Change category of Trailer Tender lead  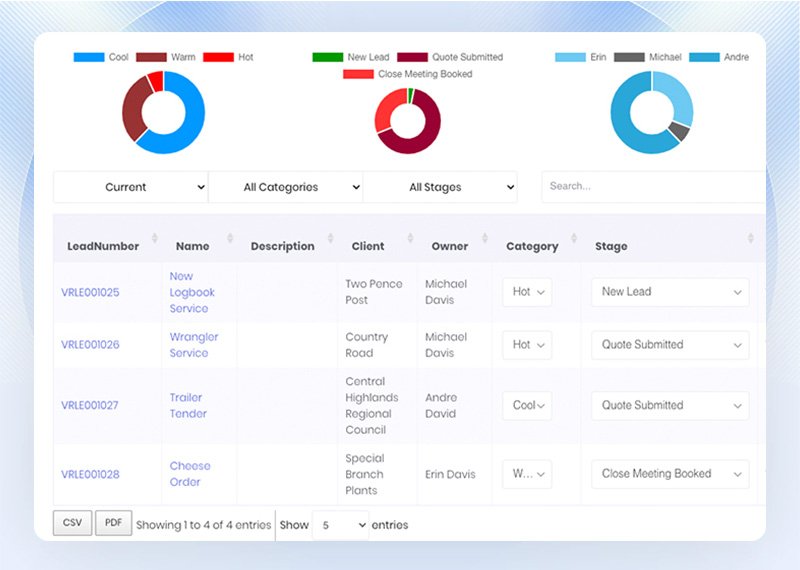(x=527, y=405)
